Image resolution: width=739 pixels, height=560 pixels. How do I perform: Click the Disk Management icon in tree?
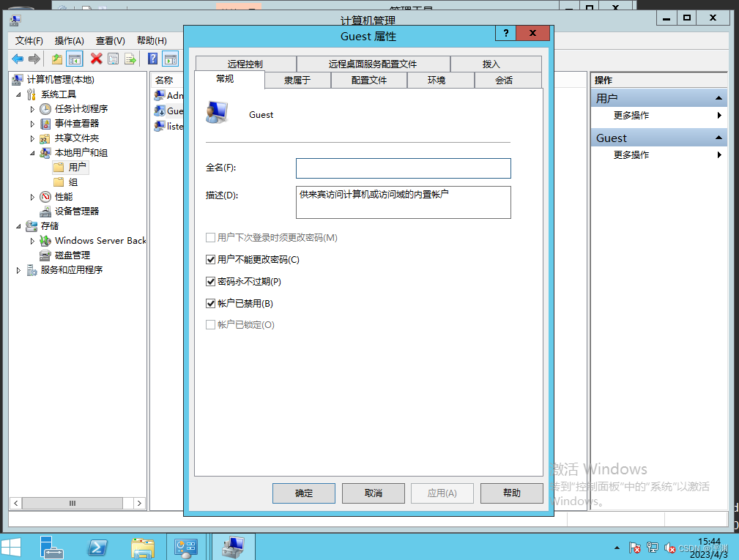click(45, 255)
